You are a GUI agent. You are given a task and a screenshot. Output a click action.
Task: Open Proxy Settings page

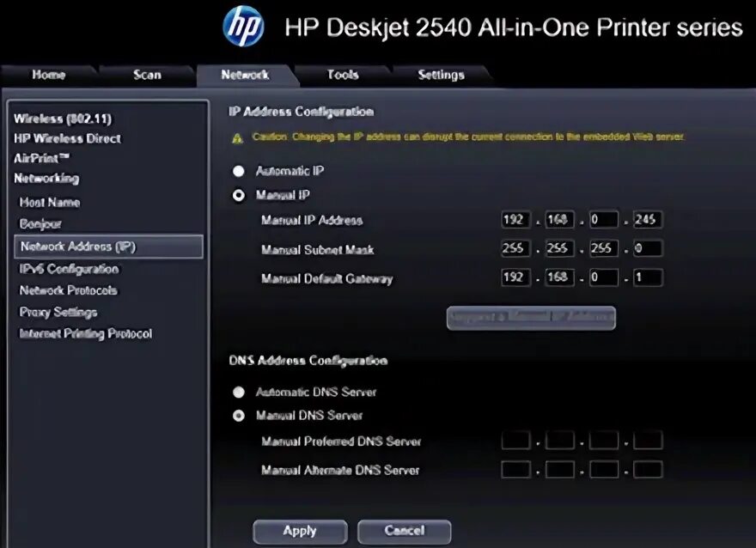pyautogui.click(x=58, y=313)
